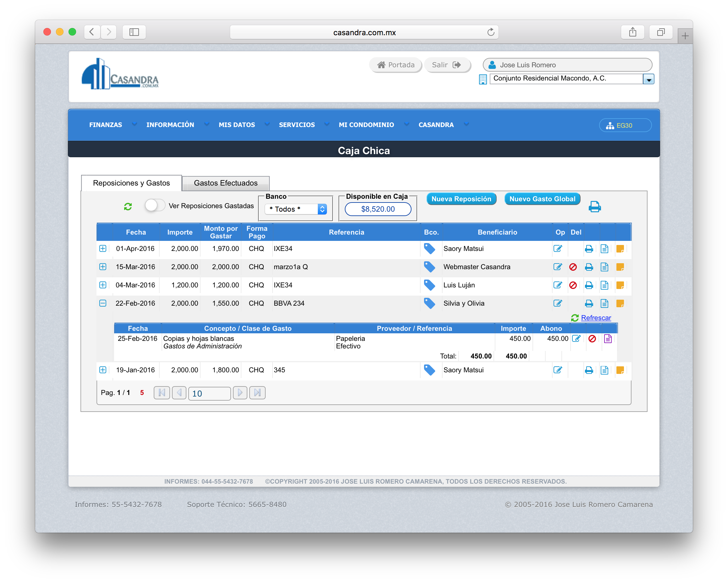Print the 15-Mar-2016 row
The height and width of the screenshot is (583, 728).
point(589,267)
